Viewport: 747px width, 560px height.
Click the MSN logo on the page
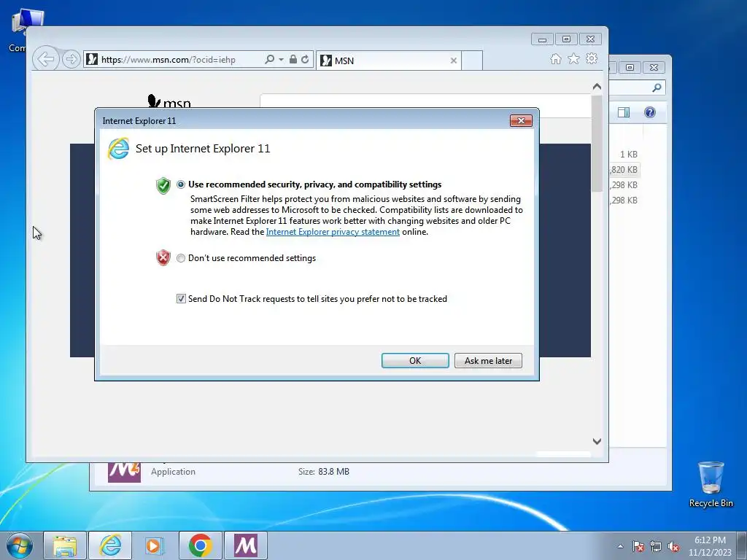[169, 101]
